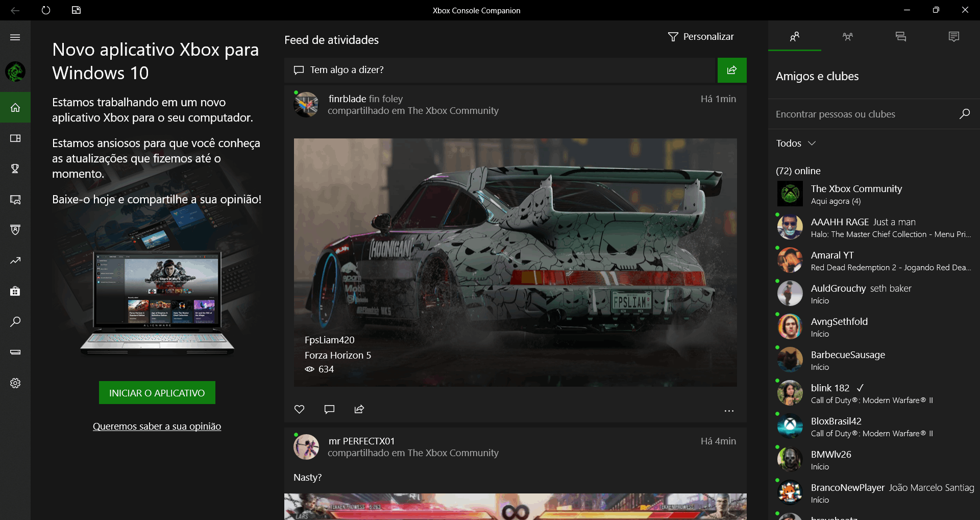Select friend AAAHH RAGE
The width and height of the screenshot is (980, 520).
pyautogui.click(x=874, y=227)
